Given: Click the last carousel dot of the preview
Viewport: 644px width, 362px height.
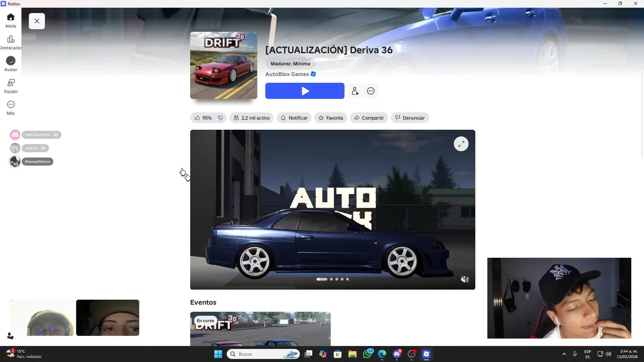Looking at the screenshot, I should click(347, 279).
